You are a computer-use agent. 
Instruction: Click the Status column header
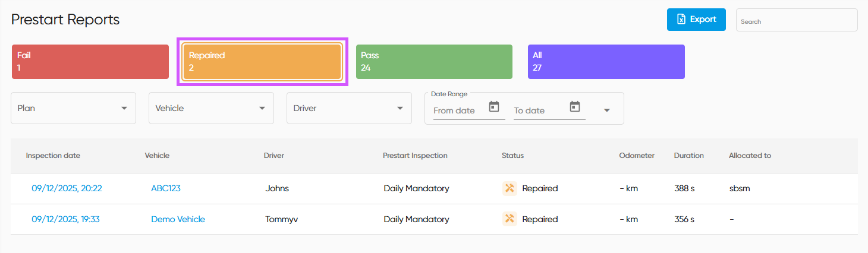(512, 156)
